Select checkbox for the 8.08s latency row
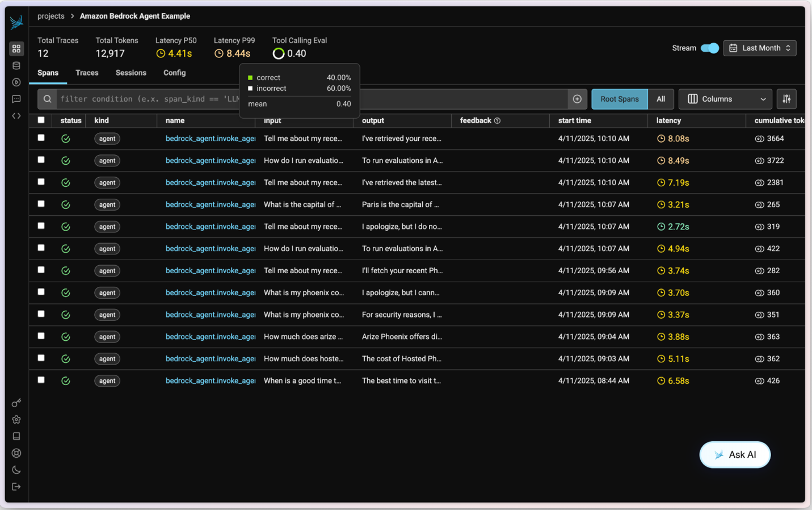Screen dimensions: 812x510 (41, 138)
